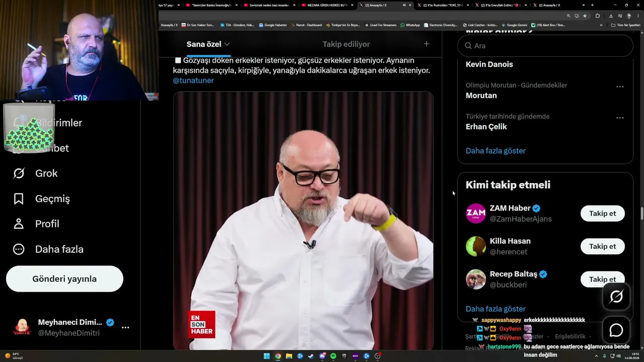Open Tüm Yer İşaretleri bookmarks folder
This screenshot has height=362, width=644.
click(x=624, y=25)
